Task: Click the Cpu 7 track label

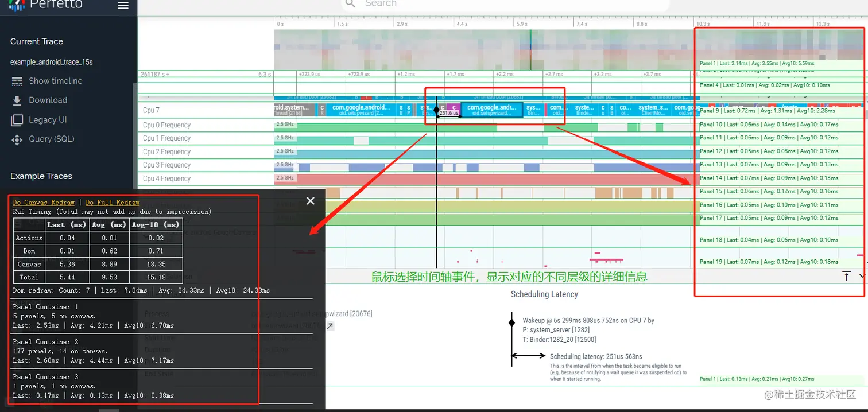Action: coord(151,110)
